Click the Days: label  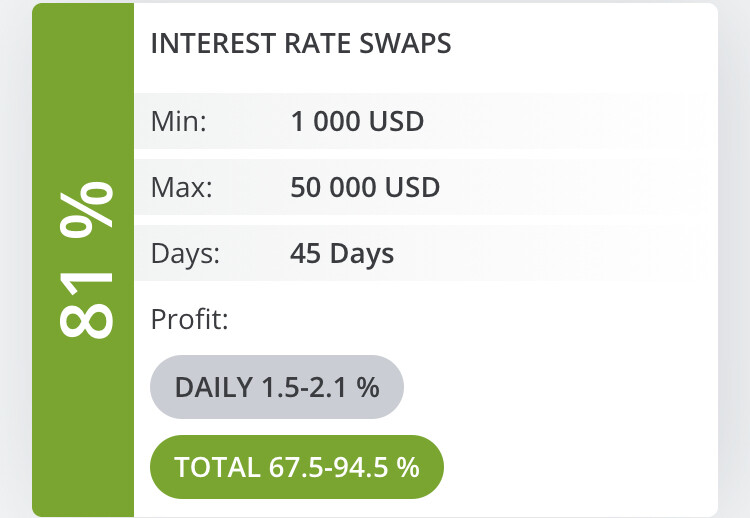pos(186,253)
